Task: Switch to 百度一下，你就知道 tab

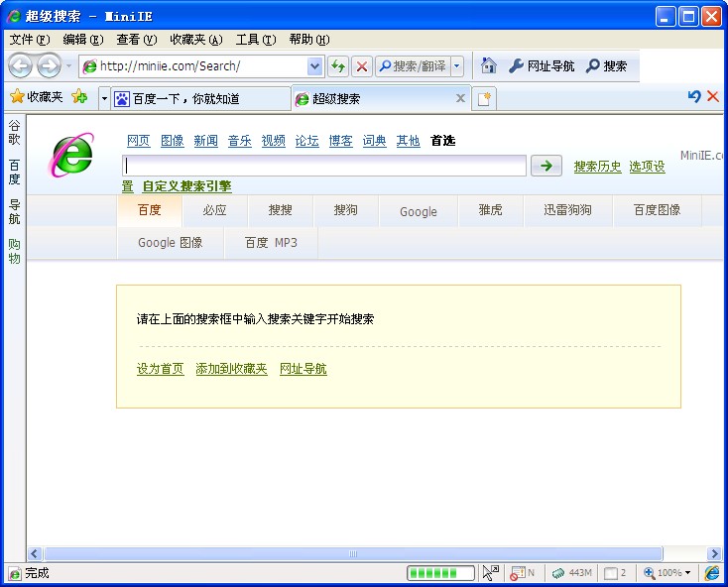Action: [x=200, y=98]
